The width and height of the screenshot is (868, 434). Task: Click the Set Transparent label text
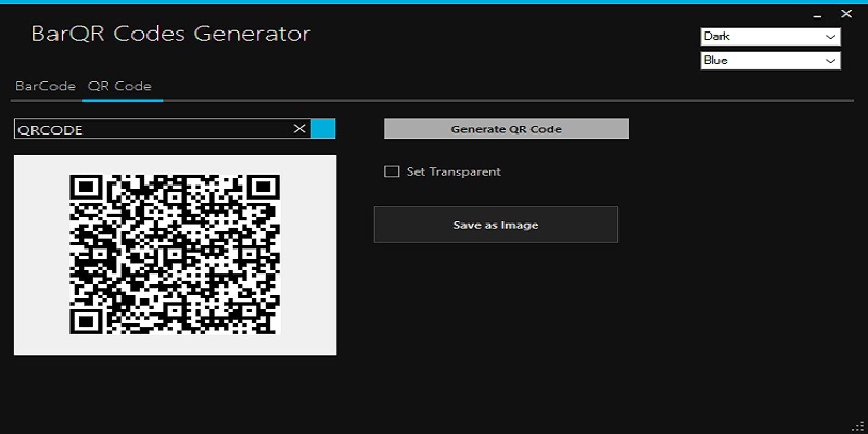pos(454,171)
